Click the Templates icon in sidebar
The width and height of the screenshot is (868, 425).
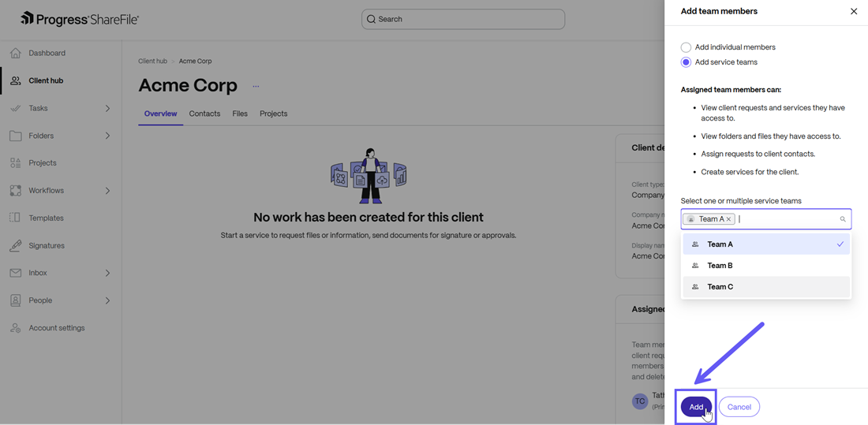16,218
